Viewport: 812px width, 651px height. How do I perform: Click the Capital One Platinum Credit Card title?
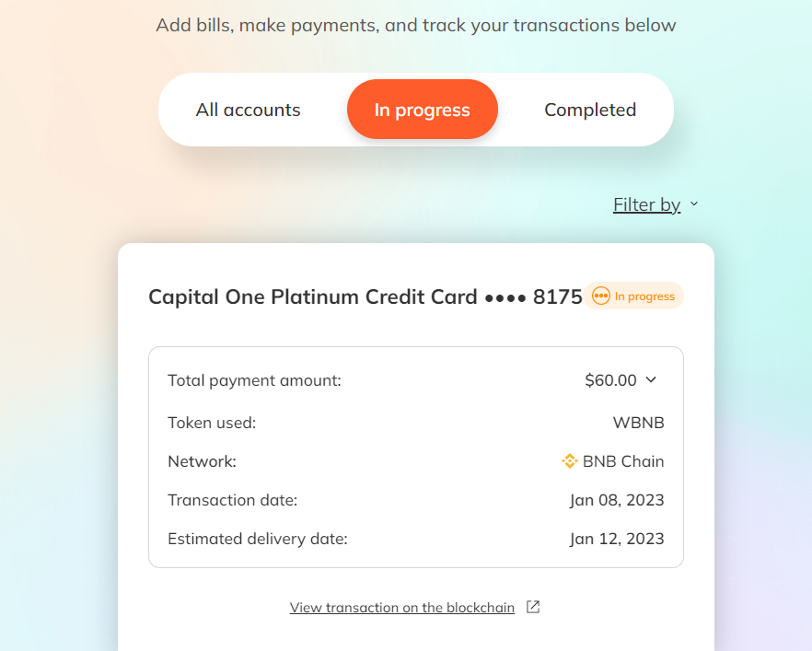pos(365,296)
